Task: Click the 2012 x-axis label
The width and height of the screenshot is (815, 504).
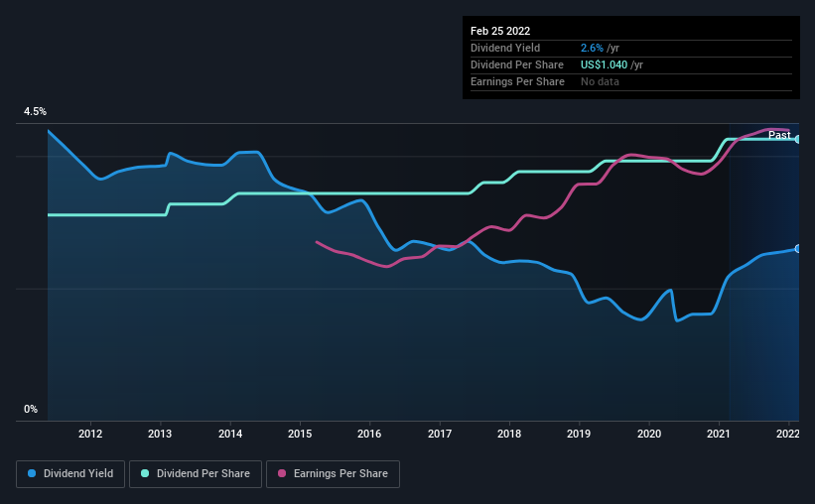Action: 90,434
